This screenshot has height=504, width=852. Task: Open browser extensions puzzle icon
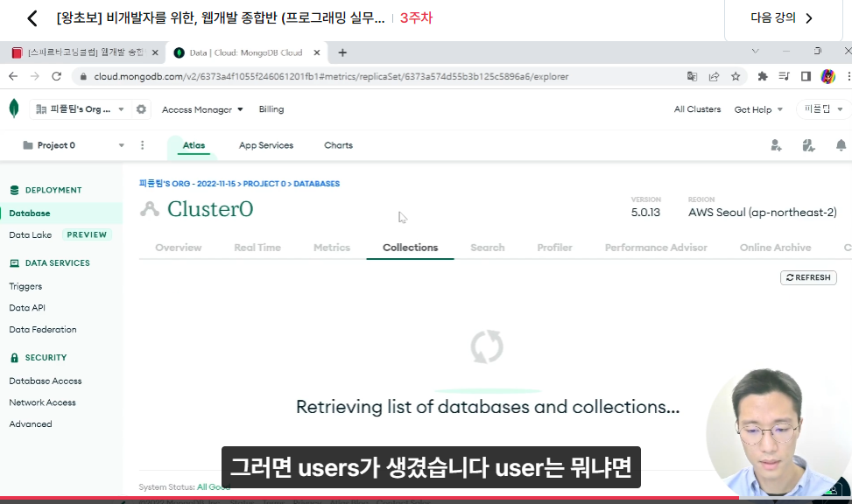(763, 77)
